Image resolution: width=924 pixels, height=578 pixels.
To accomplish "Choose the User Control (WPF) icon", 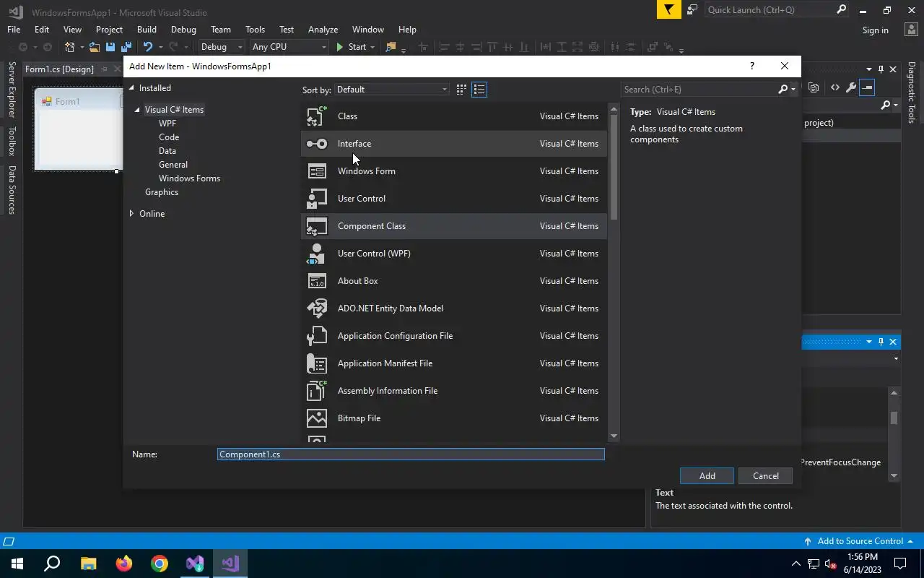I will tap(317, 254).
